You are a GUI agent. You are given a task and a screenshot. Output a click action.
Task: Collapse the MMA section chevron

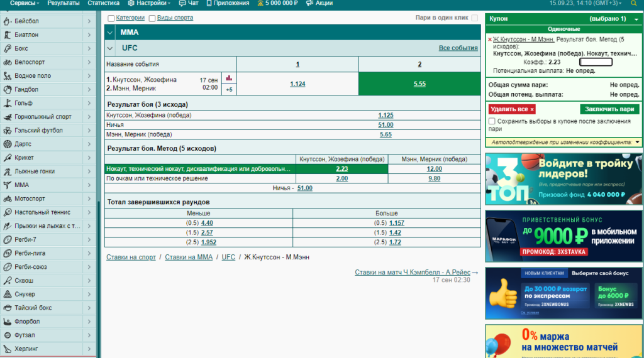tap(109, 33)
